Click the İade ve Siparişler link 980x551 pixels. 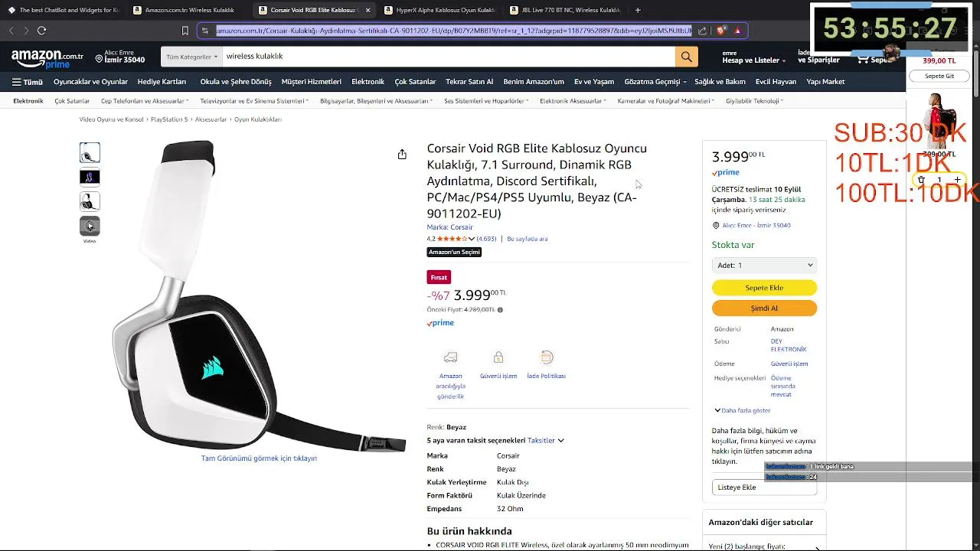click(818, 57)
